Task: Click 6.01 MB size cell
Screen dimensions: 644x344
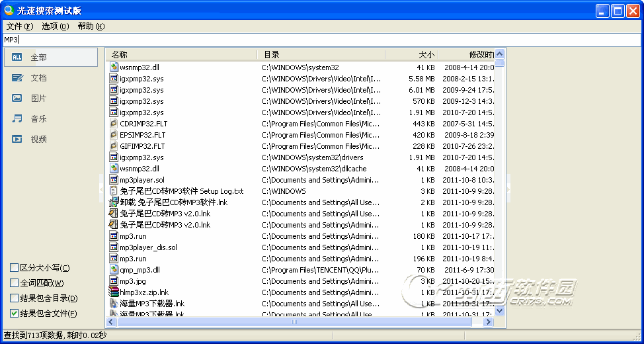Action: (x=422, y=90)
